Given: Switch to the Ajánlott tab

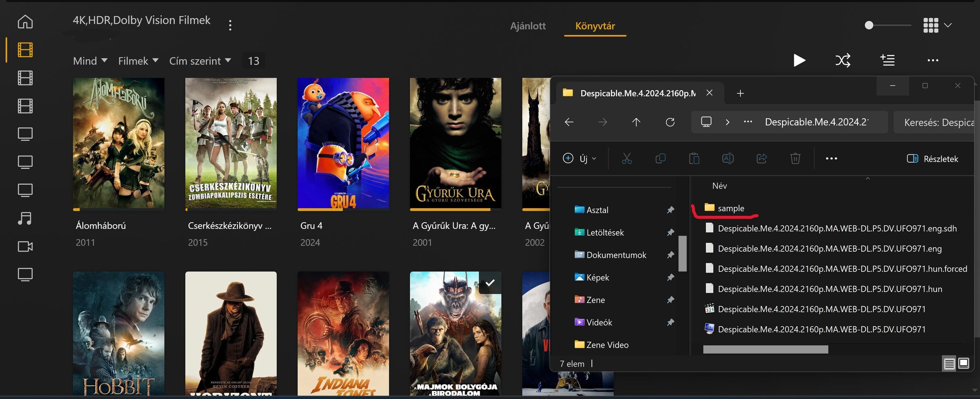Looking at the screenshot, I should point(528,26).
